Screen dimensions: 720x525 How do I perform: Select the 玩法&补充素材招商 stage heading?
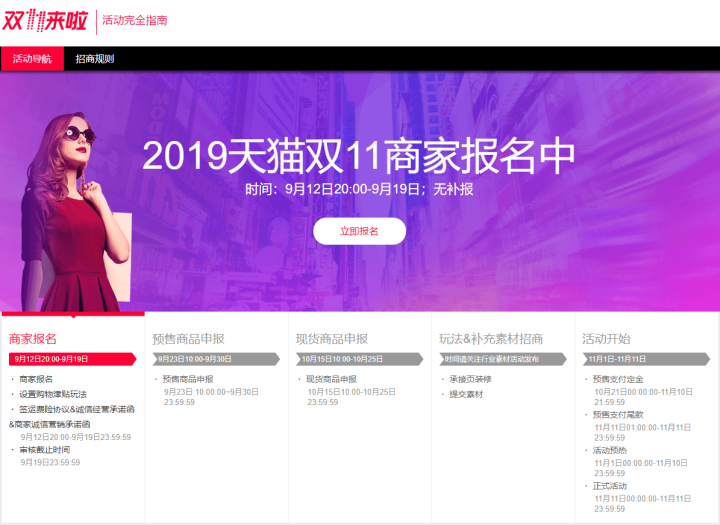pyautogui.click(x=491, y=339)
